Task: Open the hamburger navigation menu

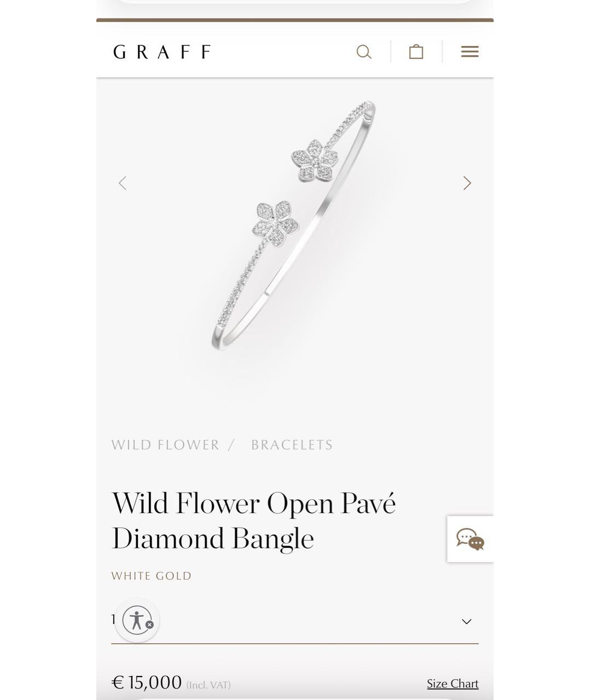Action: 470,51
